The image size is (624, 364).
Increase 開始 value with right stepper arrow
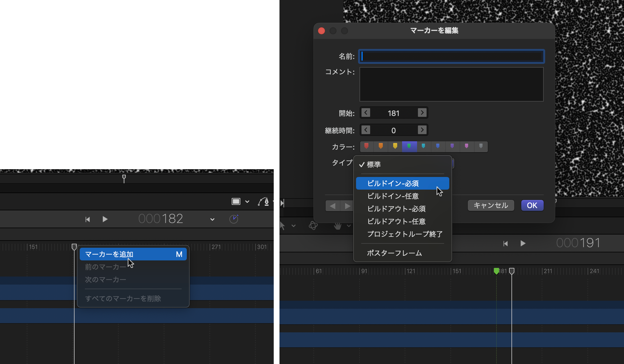(x=422, y=113)
